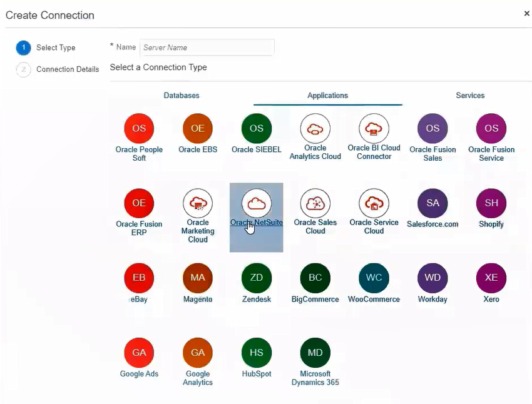This screenshot has height=404, width=532.
Task: Pick the eBay EB icon
Action: pos(139,278)
